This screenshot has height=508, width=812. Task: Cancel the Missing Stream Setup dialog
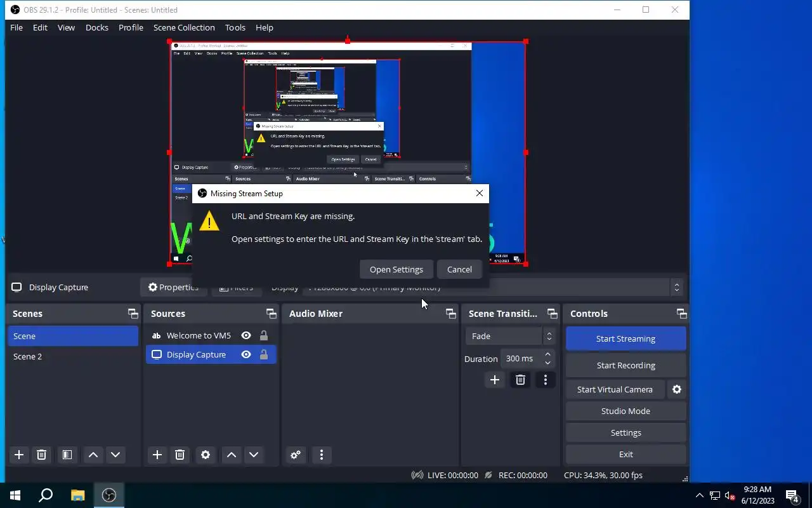459,269
